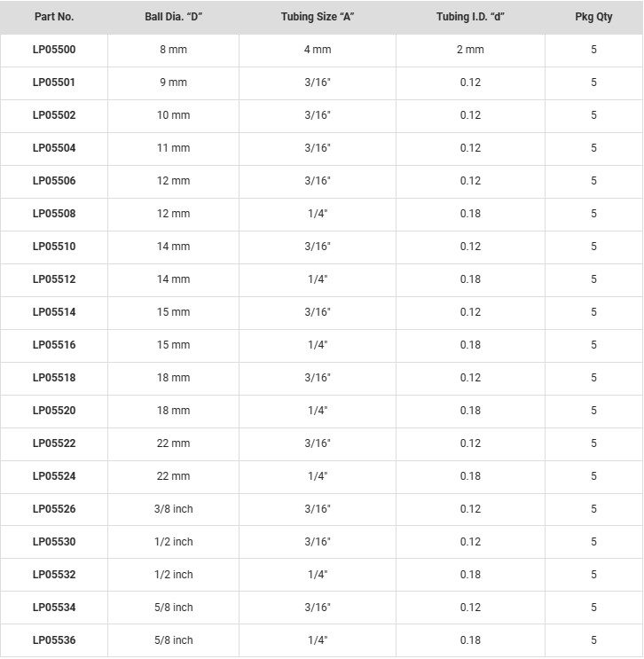Click the 3/8 inch ball diameter cell
644x659 pixels.
pos(174,509)
